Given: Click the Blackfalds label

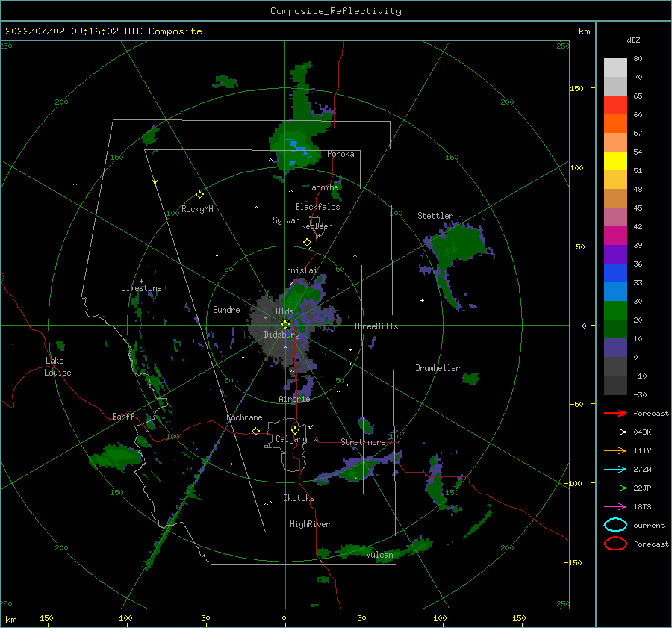Looking at the screenshot, I should 317,207.
